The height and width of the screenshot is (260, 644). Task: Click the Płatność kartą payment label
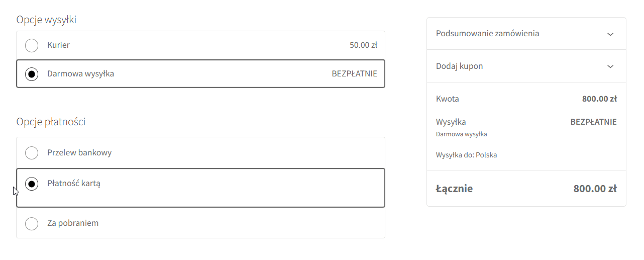pos(74,184)
